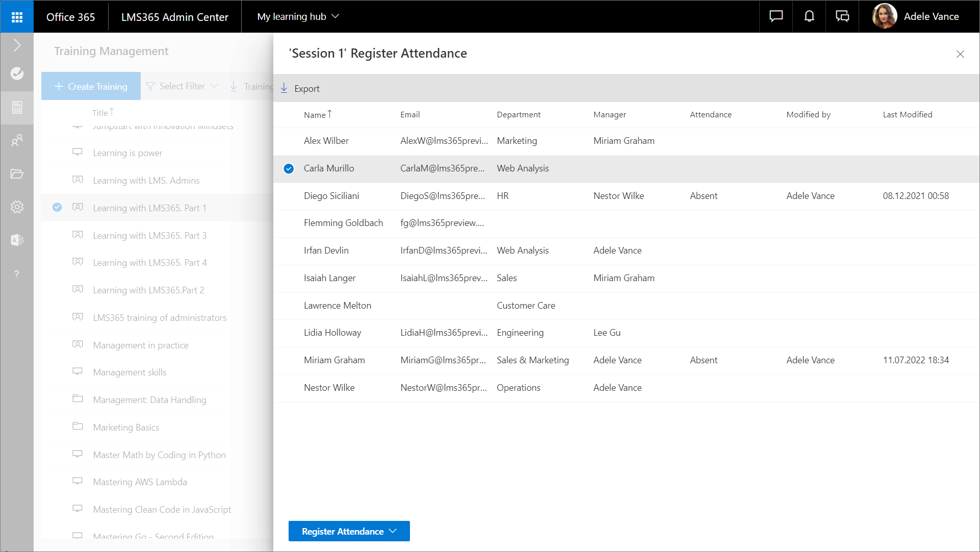Expand the My learning hub menu
Screen dimensions: 980x552
[298, 16]
